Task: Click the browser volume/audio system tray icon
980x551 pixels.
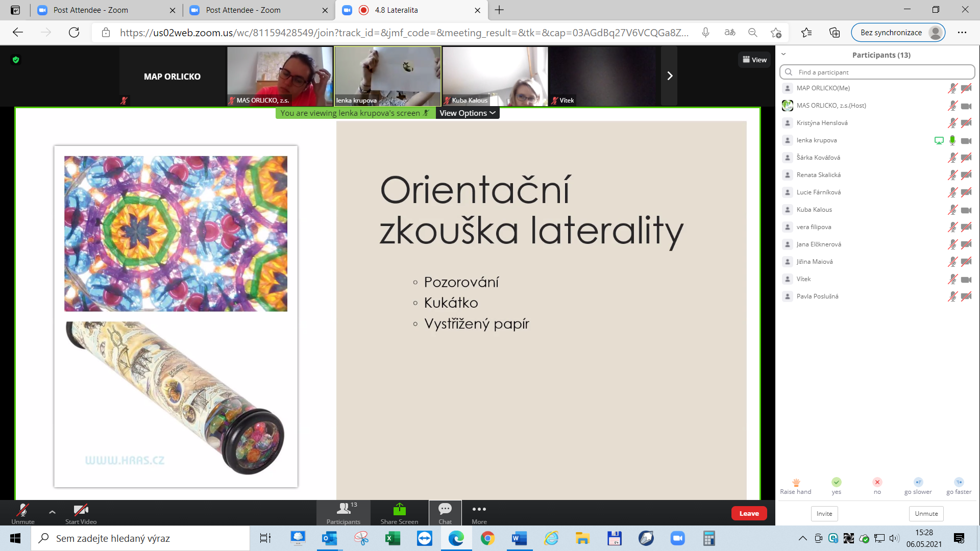Action: tap(894, 538)
